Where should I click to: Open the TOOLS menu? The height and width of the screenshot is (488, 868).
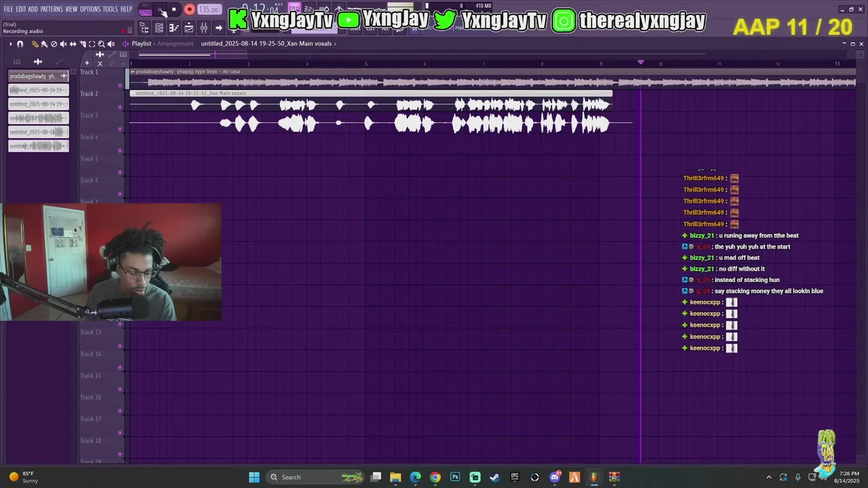tap(110, 9)
